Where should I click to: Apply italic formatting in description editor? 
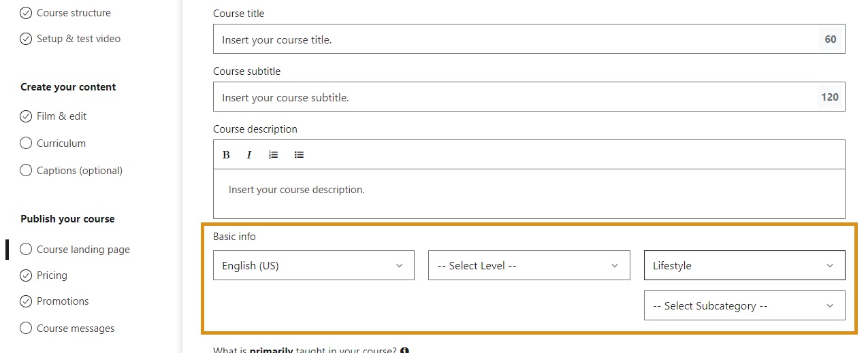(x=249, y=155)
